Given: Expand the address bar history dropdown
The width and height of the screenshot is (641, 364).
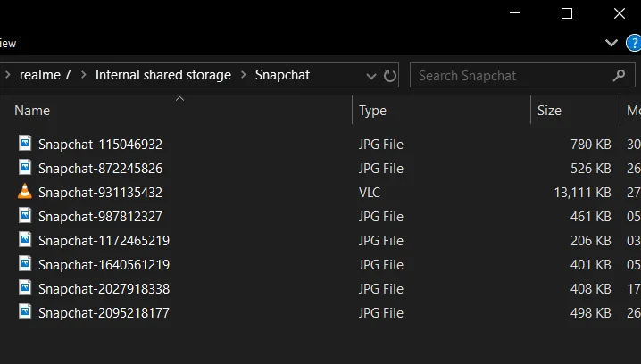Looking at the screenshot, I should click(371, 76).
